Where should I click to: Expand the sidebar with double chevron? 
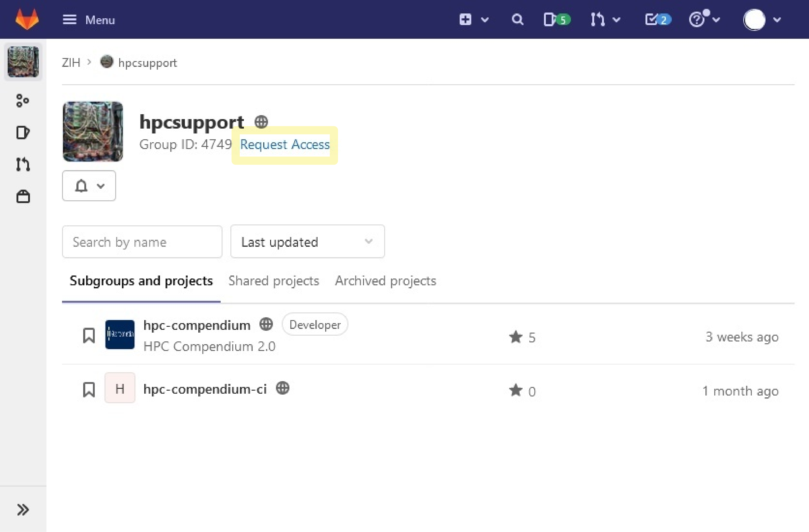23,509
